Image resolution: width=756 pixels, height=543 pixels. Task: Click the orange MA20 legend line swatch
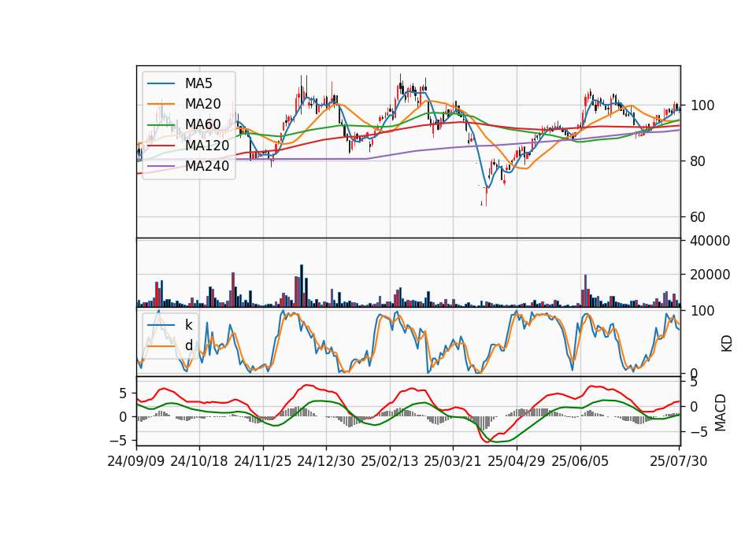coord(161,104)
